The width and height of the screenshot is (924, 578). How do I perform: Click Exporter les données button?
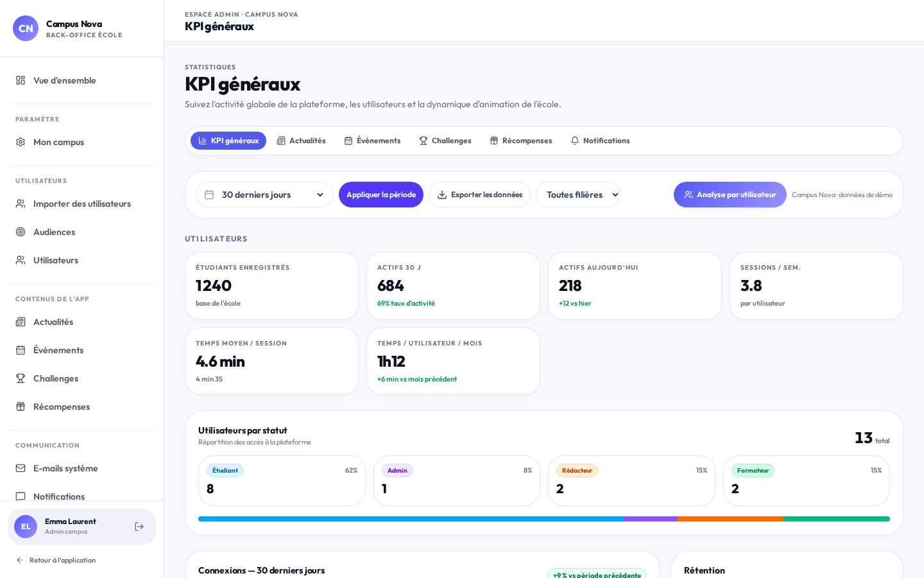[x=479, y=195]
